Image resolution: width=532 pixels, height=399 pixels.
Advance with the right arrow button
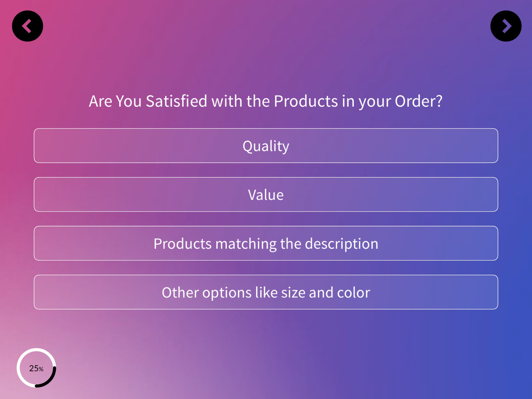coord(506,26)
